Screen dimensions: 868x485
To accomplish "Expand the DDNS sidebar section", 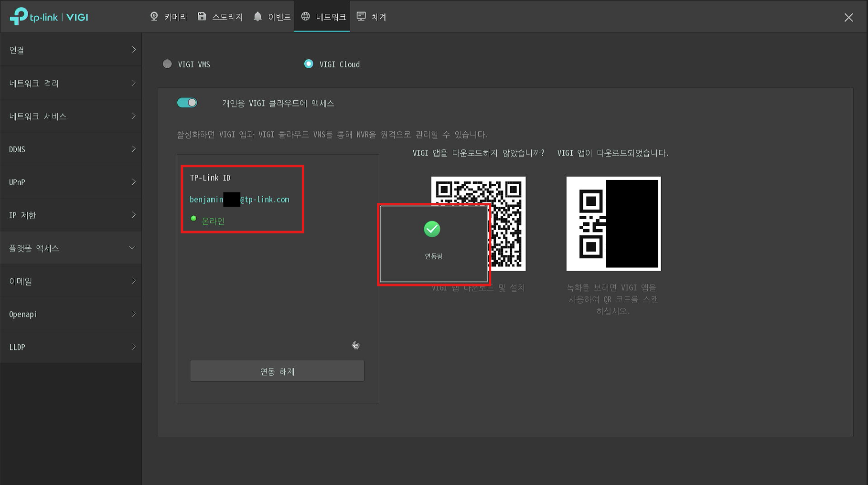I will click(x=71, y=149).
